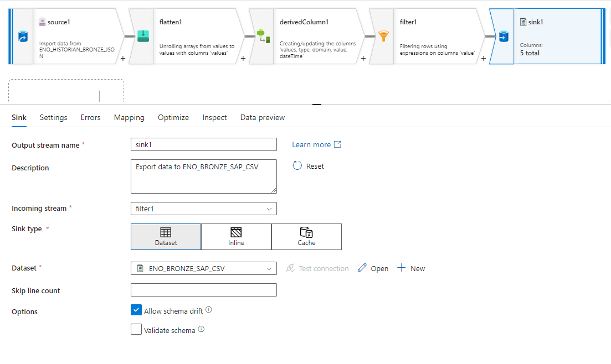Viewport: 611px width, 364px height.
Task: Click the source1 node icon
Action: (23, 37)
